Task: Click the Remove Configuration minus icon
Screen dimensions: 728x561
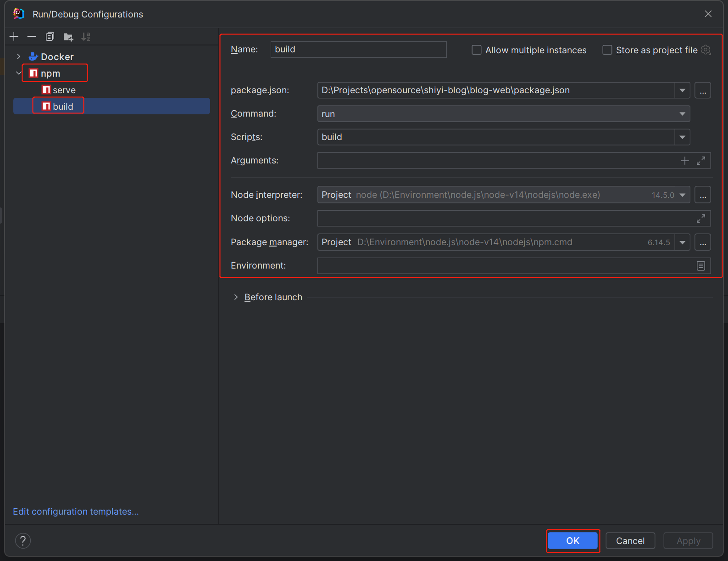Action: [x=32, y=37]
